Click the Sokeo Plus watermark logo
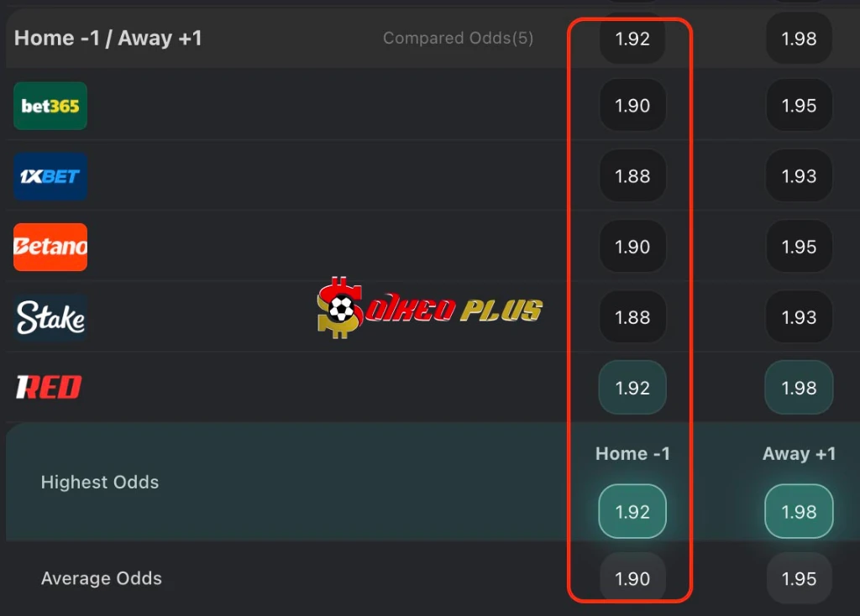860x616 pixels. pyautogui.click(x=429, y=308)
